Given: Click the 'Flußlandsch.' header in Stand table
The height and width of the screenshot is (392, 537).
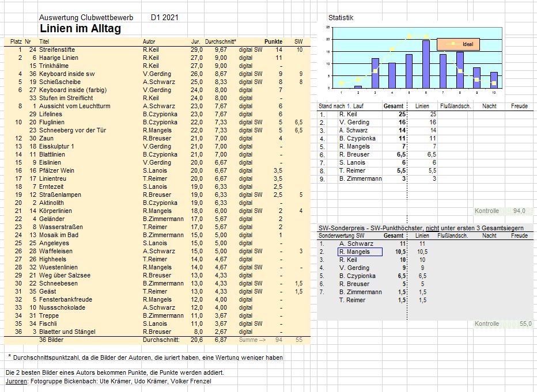Looking at the screenshot, I should pyautogui.click(x=456, y=106).
